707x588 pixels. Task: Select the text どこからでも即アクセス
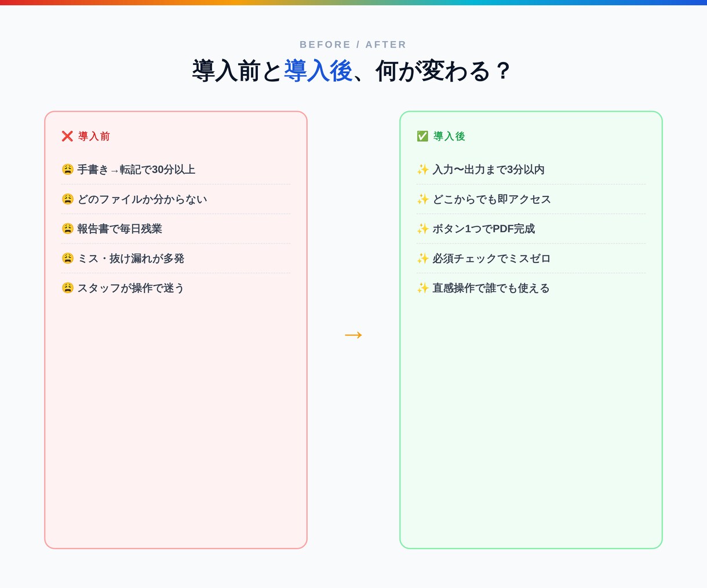491,199
